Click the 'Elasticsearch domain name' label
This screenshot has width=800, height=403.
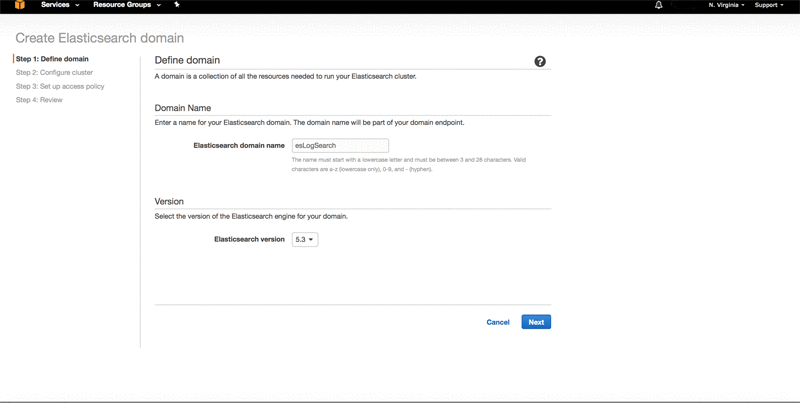[239, 145]
